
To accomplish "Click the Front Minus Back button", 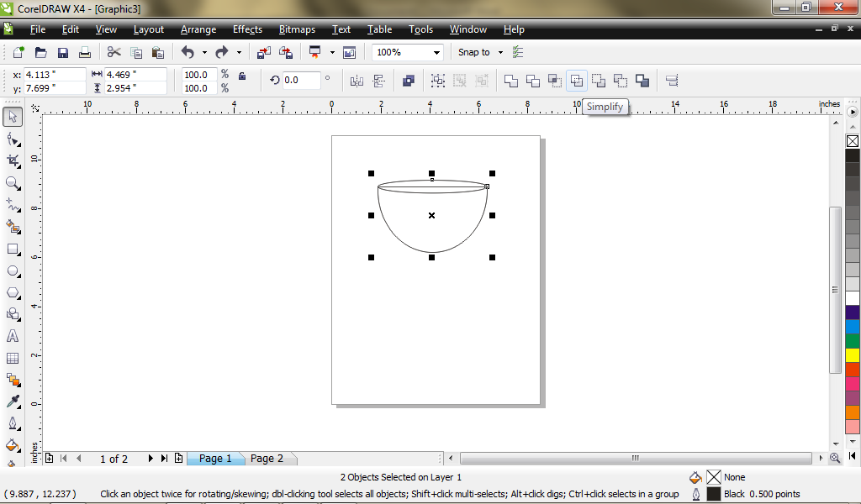I will (x=599, y=81).
